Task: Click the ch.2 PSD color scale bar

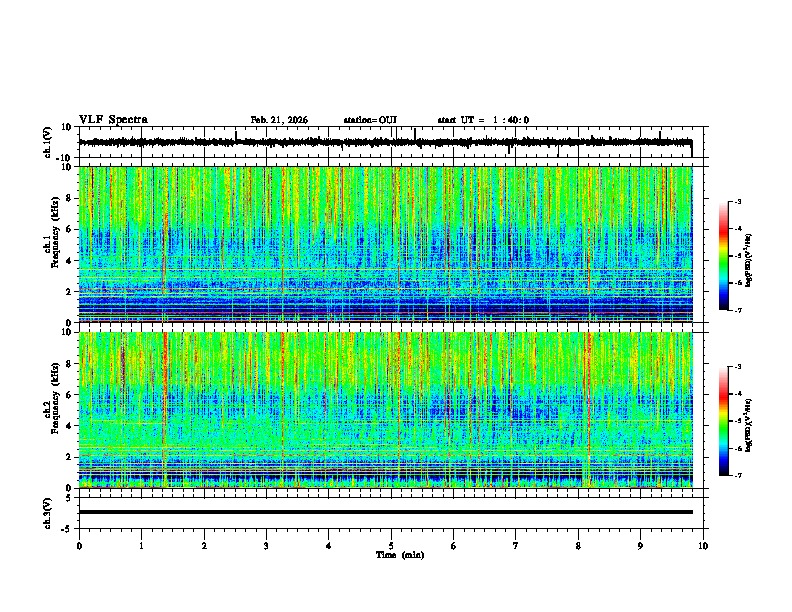Action: tap(724, 421)
